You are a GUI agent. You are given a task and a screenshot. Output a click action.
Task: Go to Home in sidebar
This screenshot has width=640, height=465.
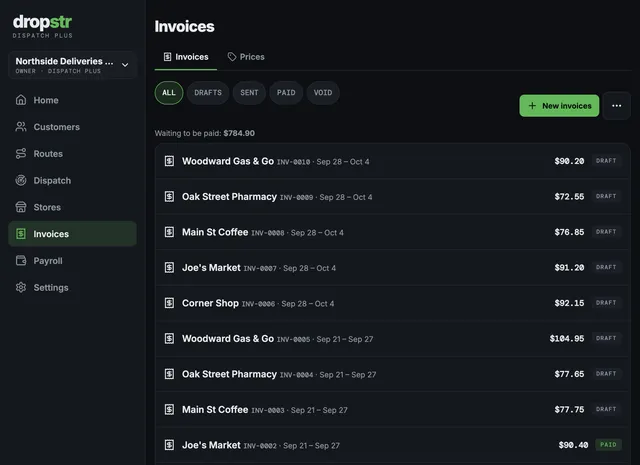click(x=73, y=100)
